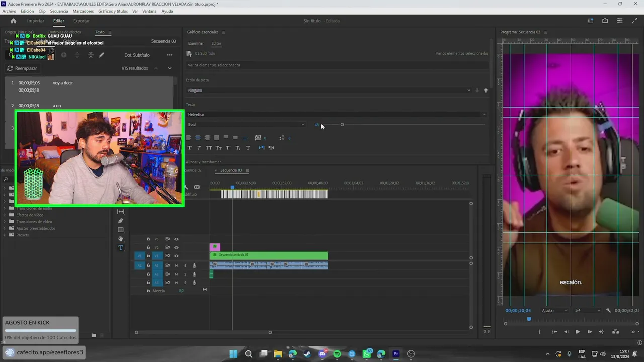Solo audio track A3
Viewport: 644px width, 362px height.
pyautogui.click(x=185, y=282)
